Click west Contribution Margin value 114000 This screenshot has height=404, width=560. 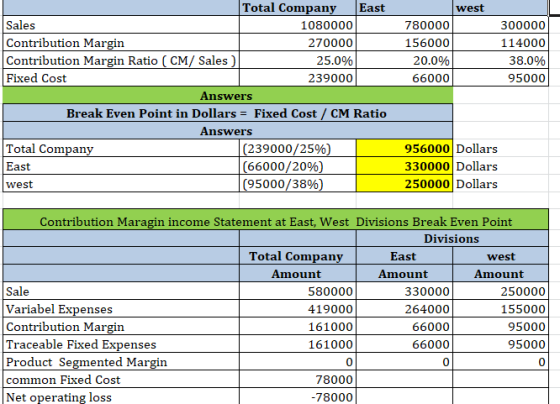point(500,43)
